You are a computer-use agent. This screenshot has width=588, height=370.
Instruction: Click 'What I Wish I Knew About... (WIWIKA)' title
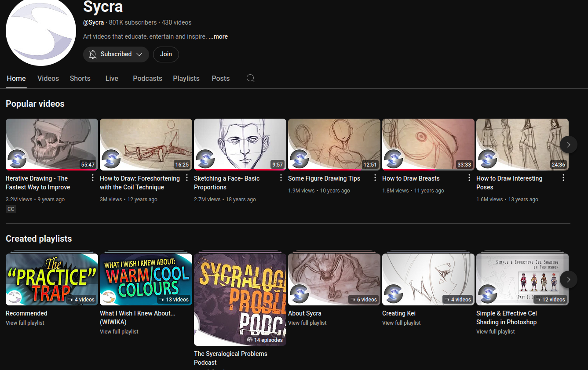point(138,318)
